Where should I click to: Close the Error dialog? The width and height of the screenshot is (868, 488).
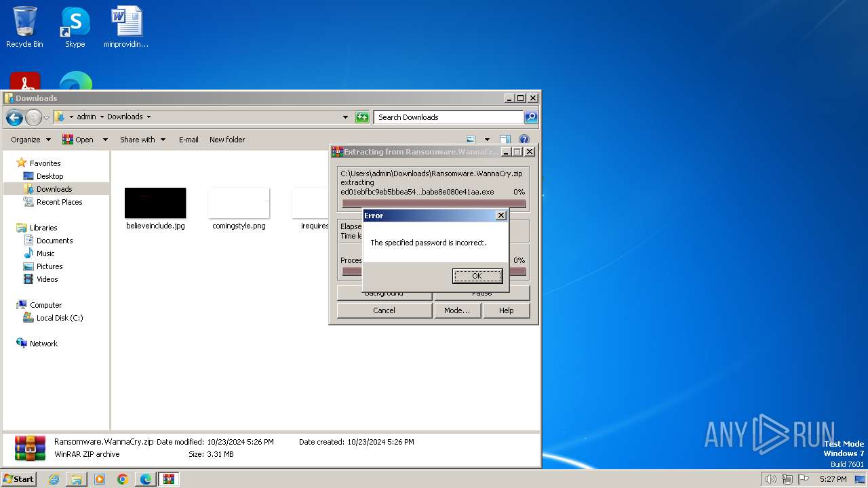click(501, 216)
